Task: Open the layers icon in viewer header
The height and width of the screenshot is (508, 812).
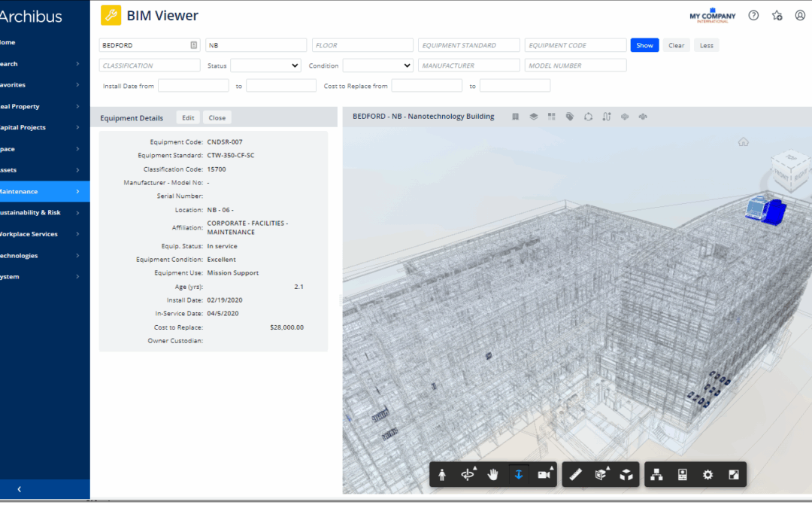Action: click(533, 117)
